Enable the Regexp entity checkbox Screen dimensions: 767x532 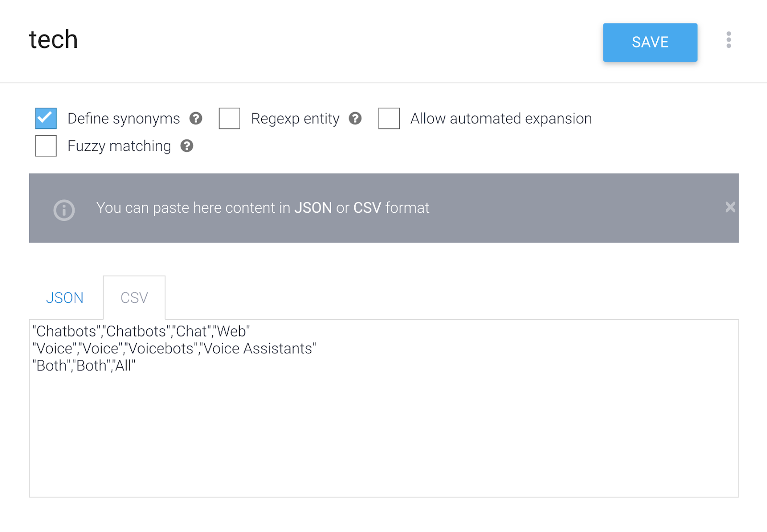(x=229, y=118)
